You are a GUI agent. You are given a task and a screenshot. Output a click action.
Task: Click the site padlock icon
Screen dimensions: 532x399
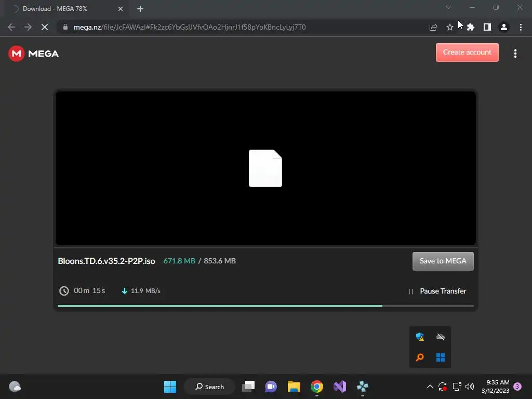pos(65,27)
